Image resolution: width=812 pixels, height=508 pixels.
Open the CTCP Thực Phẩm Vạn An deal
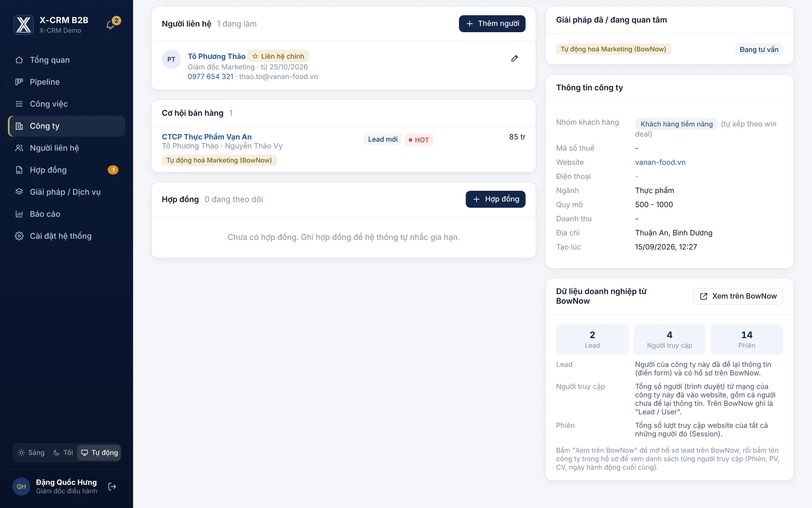tap(207, 137)
